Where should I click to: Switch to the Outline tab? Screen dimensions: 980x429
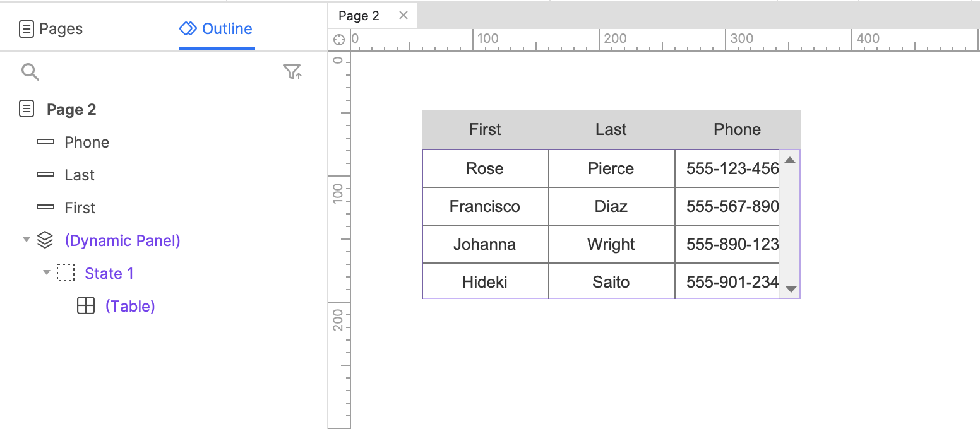217,29
